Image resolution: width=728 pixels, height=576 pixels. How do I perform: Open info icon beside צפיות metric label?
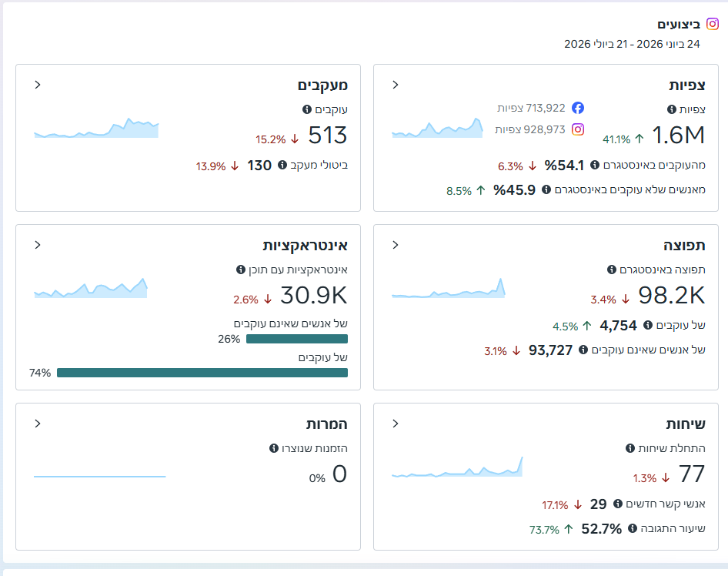pyautogui.click(x=671, y=109)
